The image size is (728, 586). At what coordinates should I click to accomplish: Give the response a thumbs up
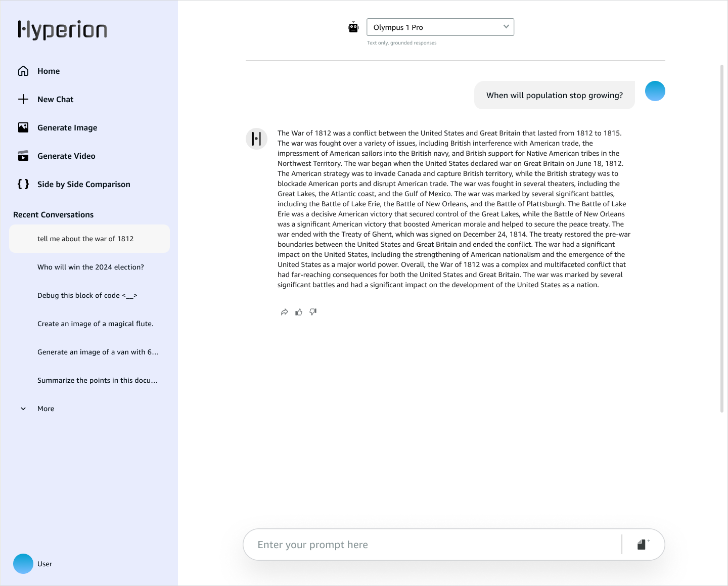(x=299, y=312)
